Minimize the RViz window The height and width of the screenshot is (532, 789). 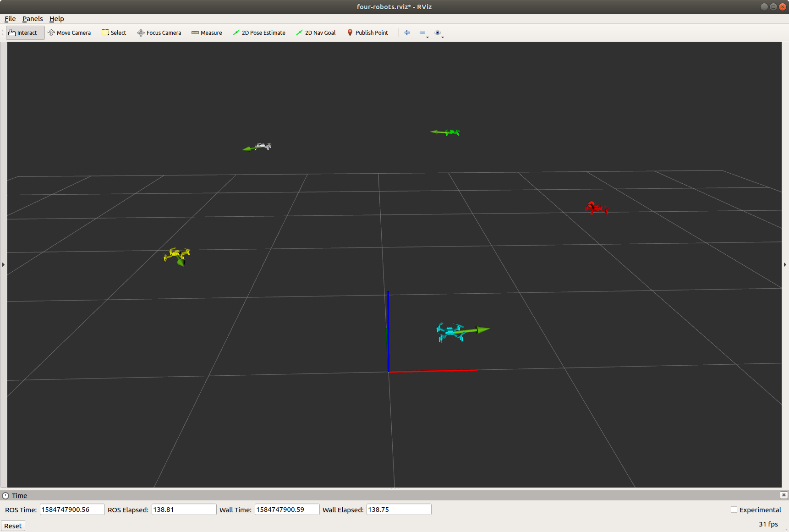(x=764, y=6)
